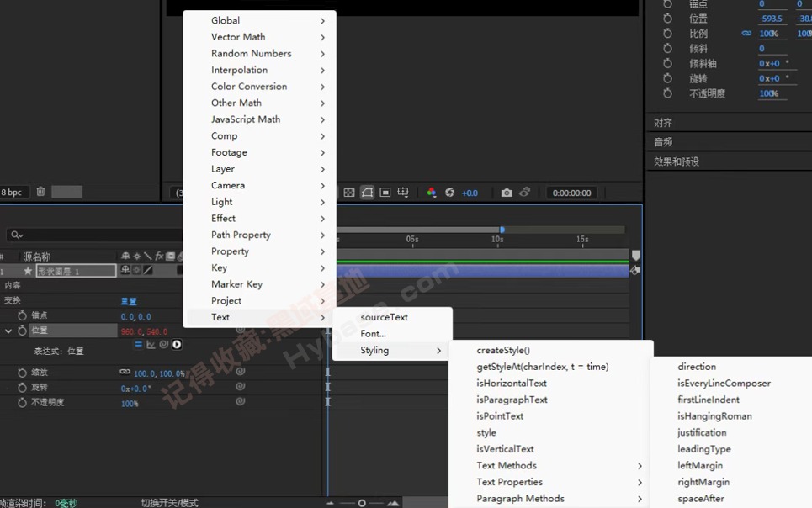The image size is (812, 508).
Task: Click the expression pick whip spiral icon
Action: [163, 344]
